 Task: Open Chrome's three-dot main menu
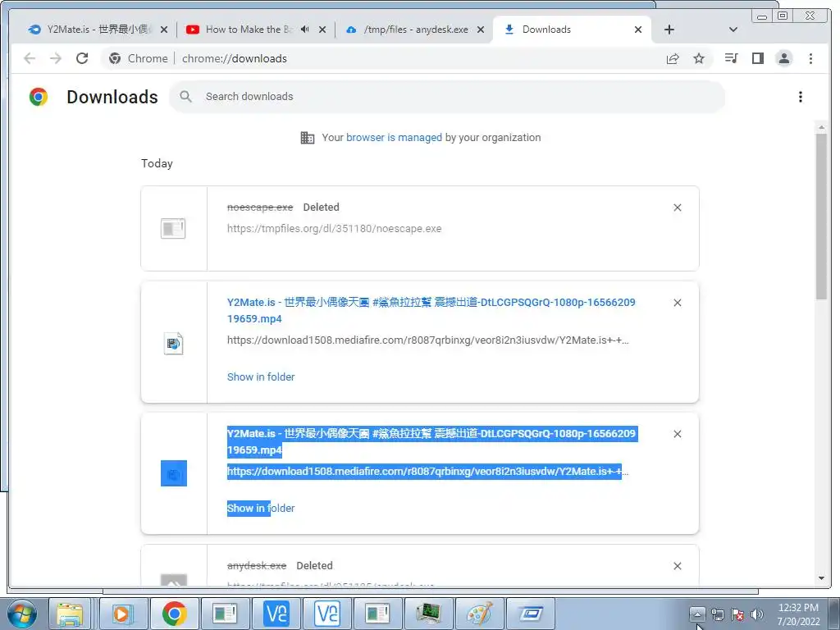click(810, 58)
